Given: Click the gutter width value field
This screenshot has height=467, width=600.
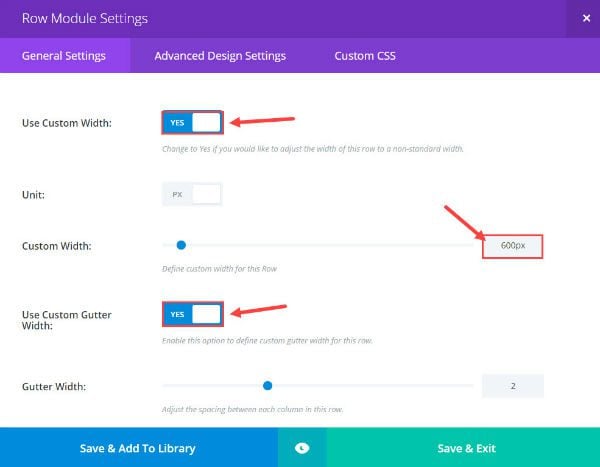Looking at the screenshot, I should [x=513, y=386].
